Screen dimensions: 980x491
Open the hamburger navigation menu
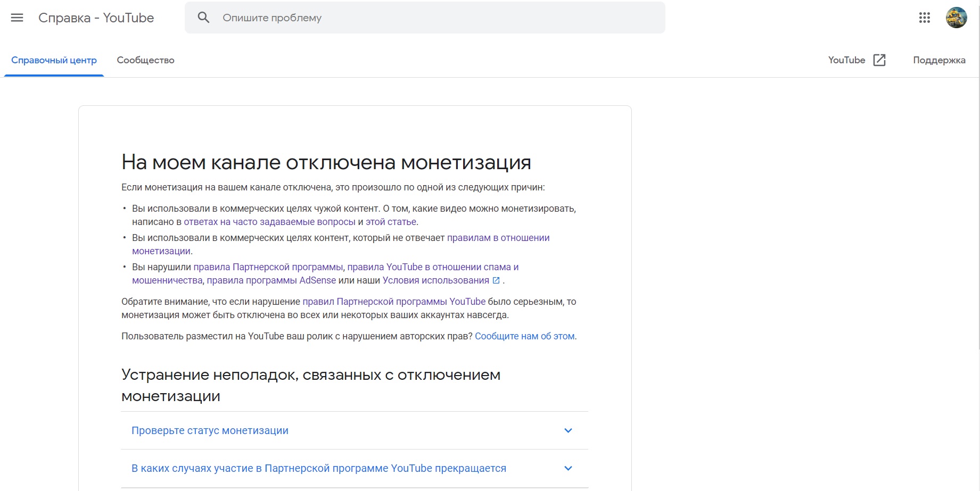[17, 18]
